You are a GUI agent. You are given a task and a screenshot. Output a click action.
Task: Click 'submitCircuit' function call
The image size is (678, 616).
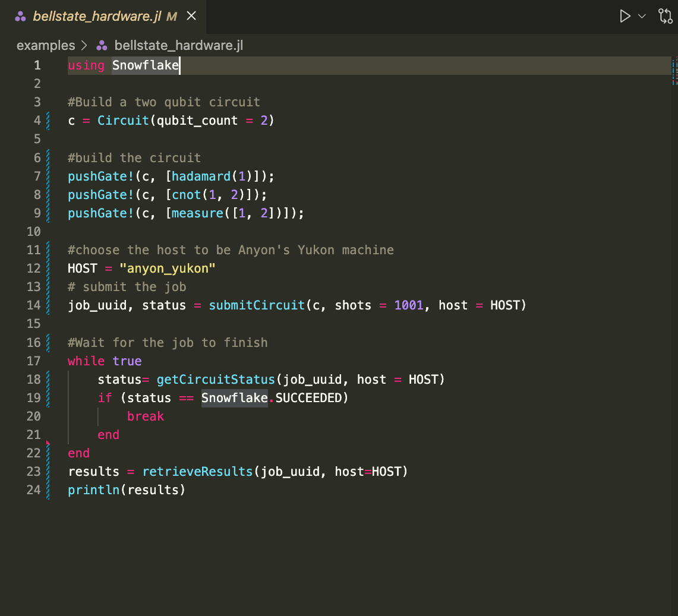coord(257,305)
